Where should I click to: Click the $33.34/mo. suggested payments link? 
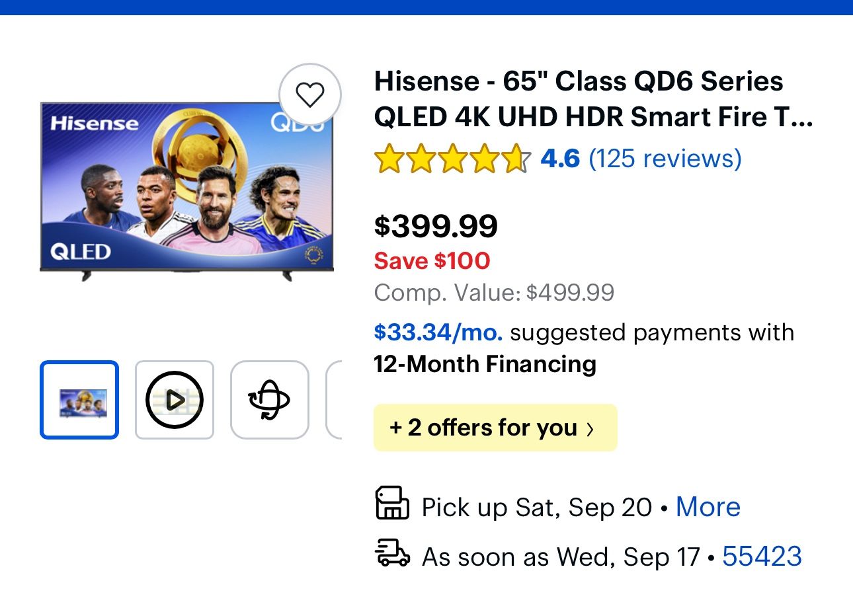click(438, 332)
